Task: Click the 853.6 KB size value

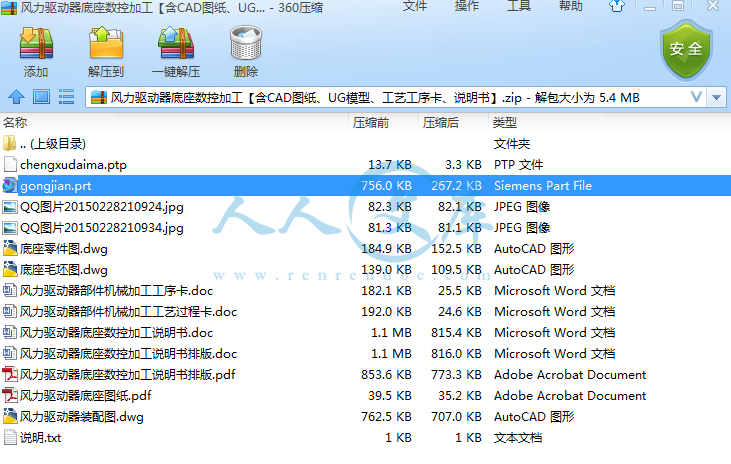Action: tap(386, 374)
